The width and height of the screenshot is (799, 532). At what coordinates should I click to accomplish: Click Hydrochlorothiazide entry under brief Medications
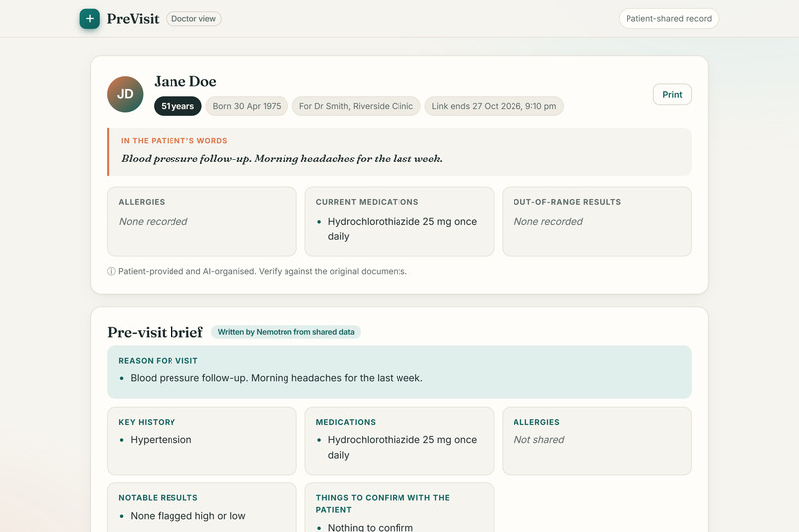[402, 447]
